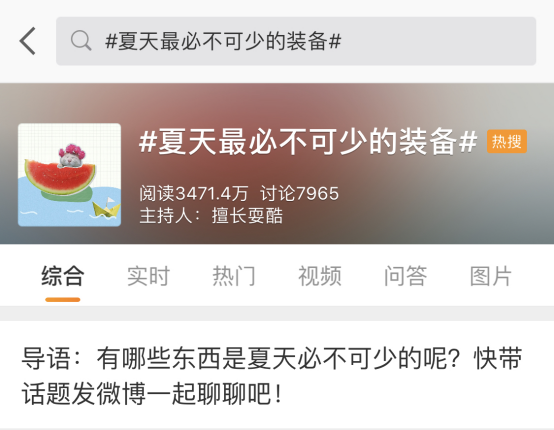Screen dimensions: 554x430
Task: Tap the 导语 introduction text
Action: click(x=272, y=376)
